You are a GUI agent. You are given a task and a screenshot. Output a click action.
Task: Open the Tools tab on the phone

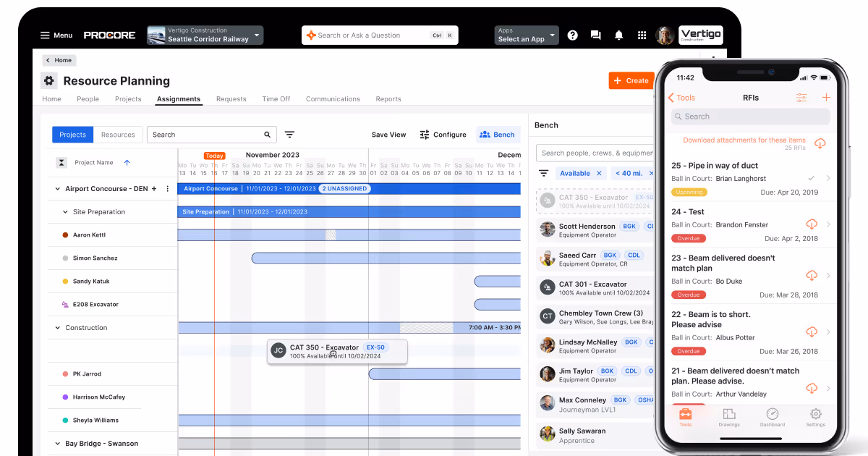pyautogui.click(x=685, y=418)
